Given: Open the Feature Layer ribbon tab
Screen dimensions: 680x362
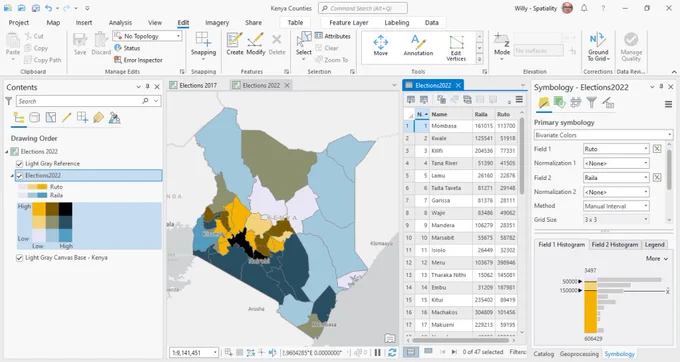Looking at the screenshot, I should point(349,23).
